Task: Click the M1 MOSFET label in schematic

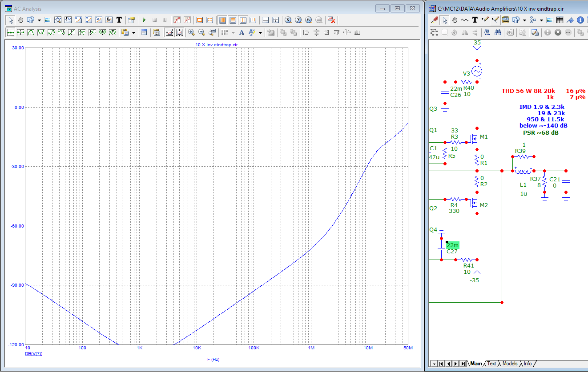Action: click(x=484, y=137)
